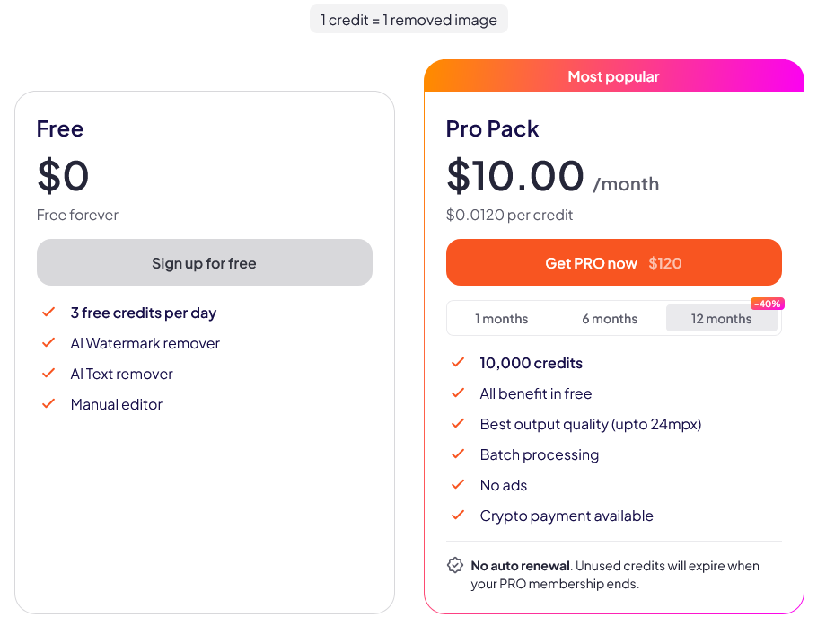Click the checkmark beside Crypto payment available
The image size is (826, 644).
tap(458, 516)
